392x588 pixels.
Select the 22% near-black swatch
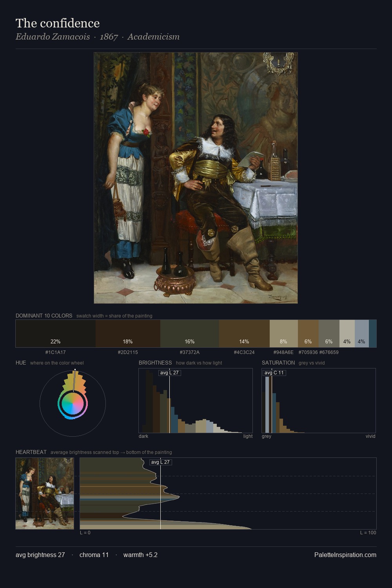[56, 334]
